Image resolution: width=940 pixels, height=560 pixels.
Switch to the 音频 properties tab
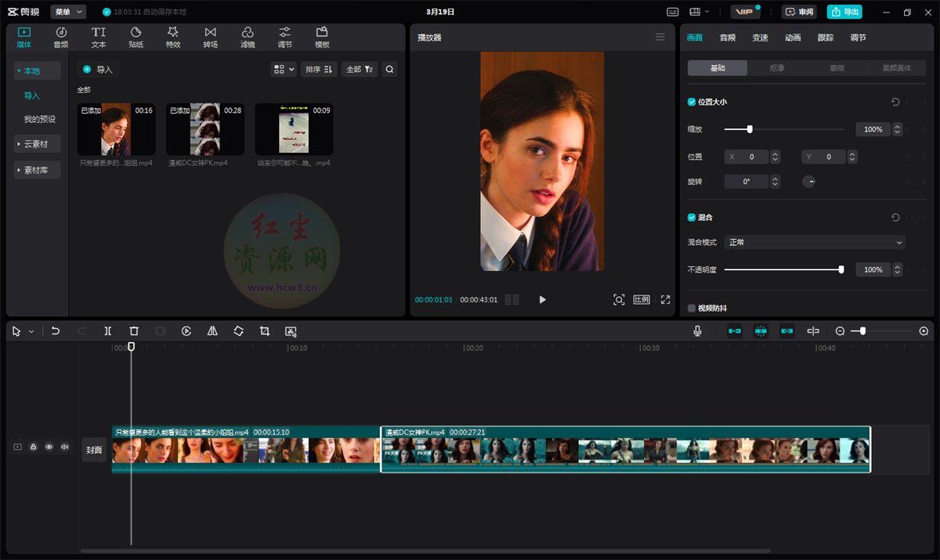click(727, 38)
